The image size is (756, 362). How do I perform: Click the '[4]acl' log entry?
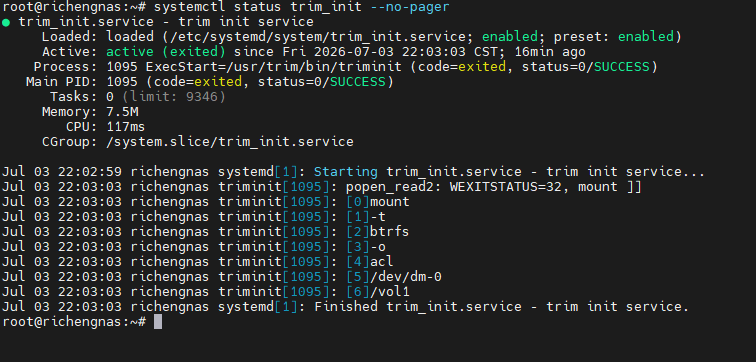point(370,262)
